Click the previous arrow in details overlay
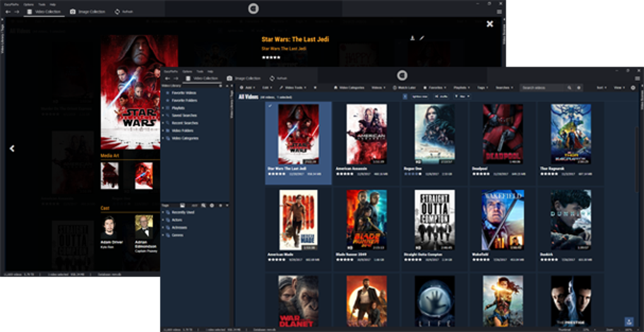Image resolution: width=644 pixels, height=332 pixels. 13,148
